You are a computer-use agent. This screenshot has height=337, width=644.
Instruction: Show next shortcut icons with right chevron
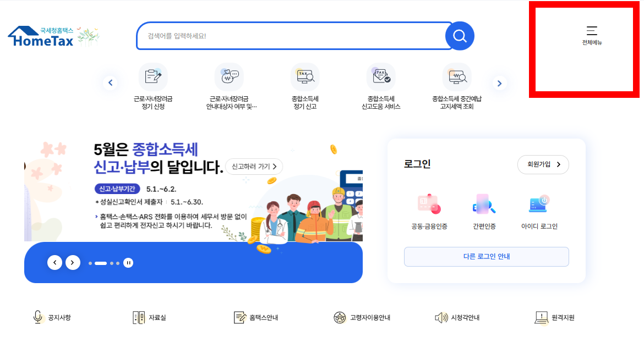click(x=499, y=83)
